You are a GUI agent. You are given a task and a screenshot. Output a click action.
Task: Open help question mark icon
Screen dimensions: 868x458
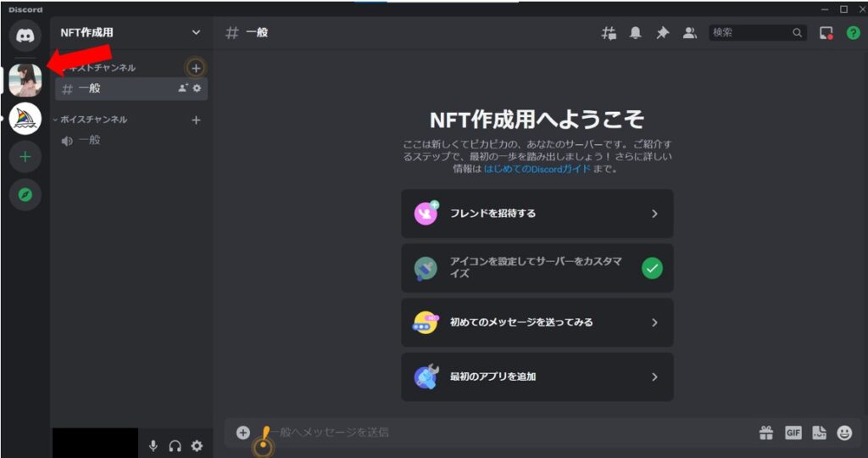point(853,33)
